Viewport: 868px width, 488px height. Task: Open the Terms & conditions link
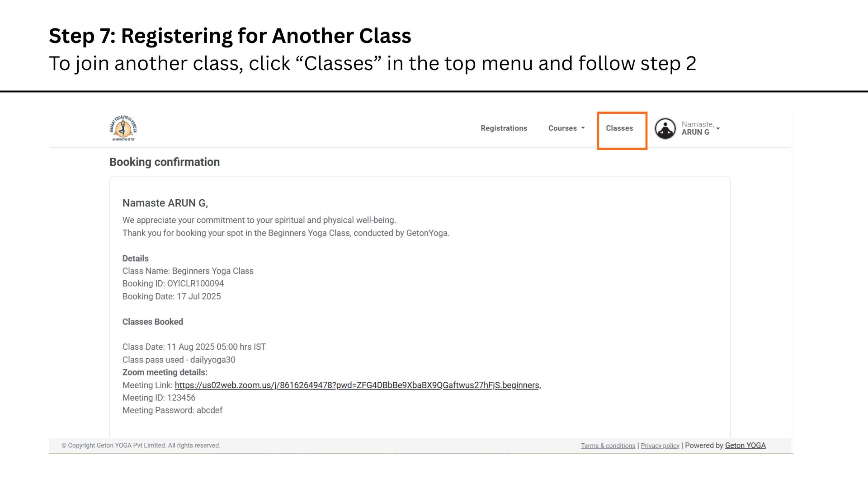coord(608,446)
